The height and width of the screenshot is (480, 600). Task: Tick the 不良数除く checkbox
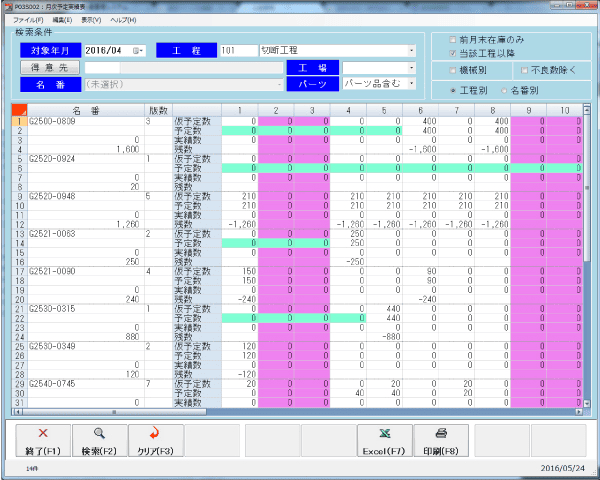525,71
